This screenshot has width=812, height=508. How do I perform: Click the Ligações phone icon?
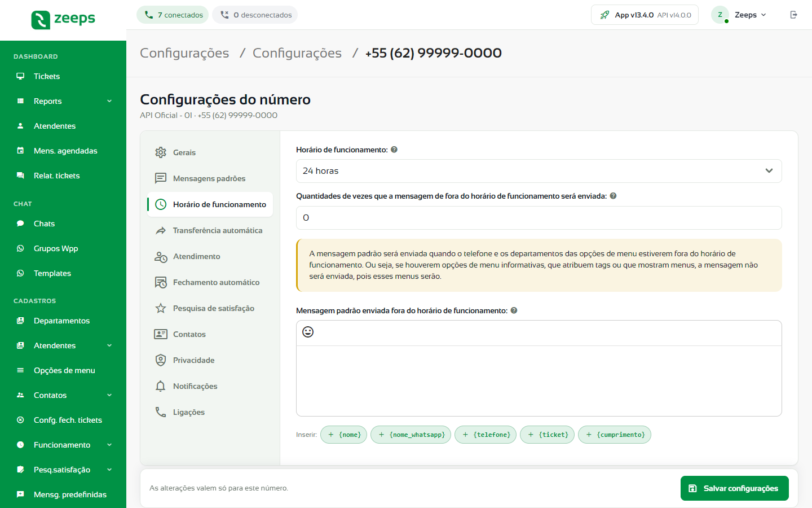tap(161, 412)
